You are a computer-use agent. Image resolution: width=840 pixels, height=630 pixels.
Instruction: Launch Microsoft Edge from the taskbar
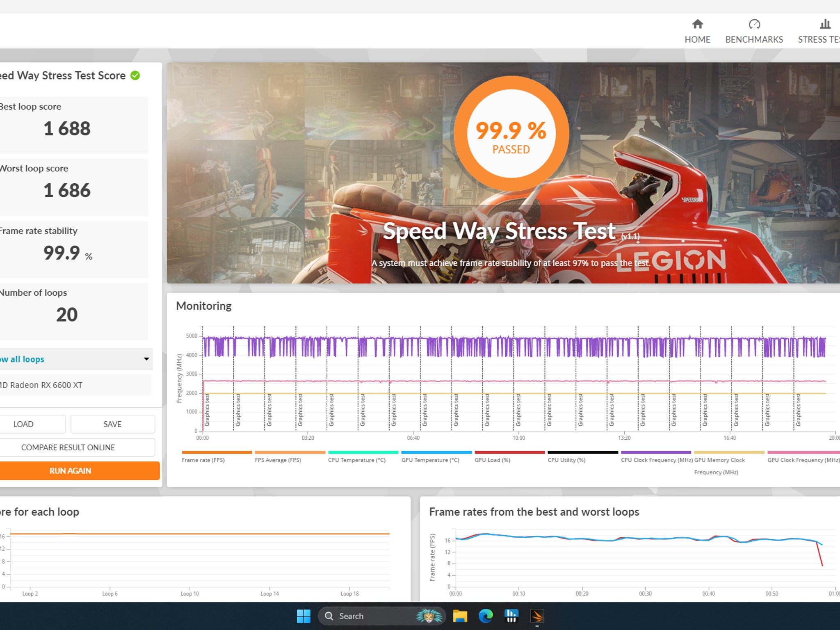486,616
